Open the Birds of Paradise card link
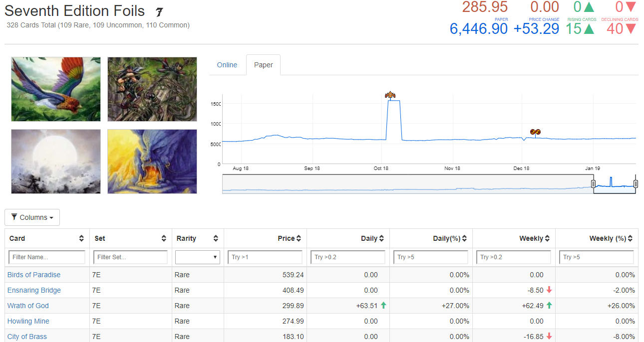 [x=34, y=275]
